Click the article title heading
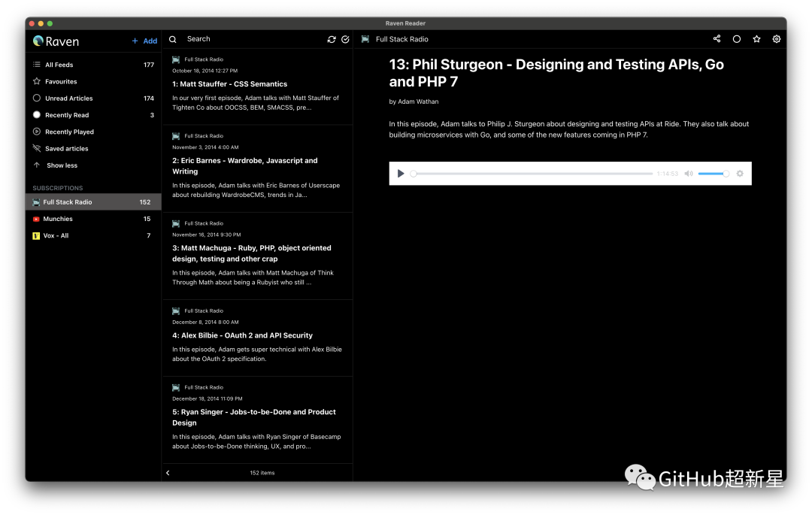This screenshot has height=515, width=812. 556,73
